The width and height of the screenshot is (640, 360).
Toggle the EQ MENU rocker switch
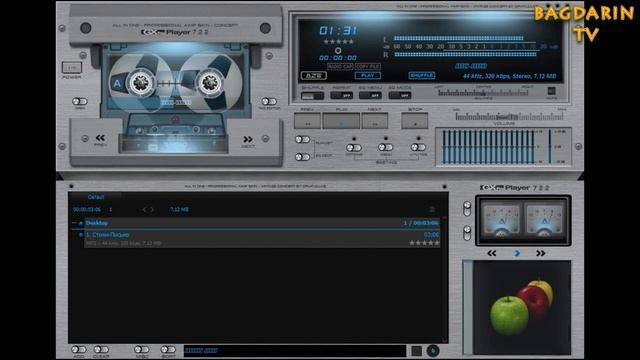pos(370,96)
